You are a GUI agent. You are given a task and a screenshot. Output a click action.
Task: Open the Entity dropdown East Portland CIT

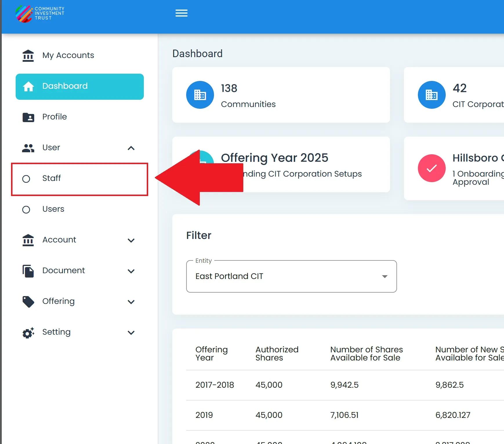pyautogui.click(x=291, y=276)
